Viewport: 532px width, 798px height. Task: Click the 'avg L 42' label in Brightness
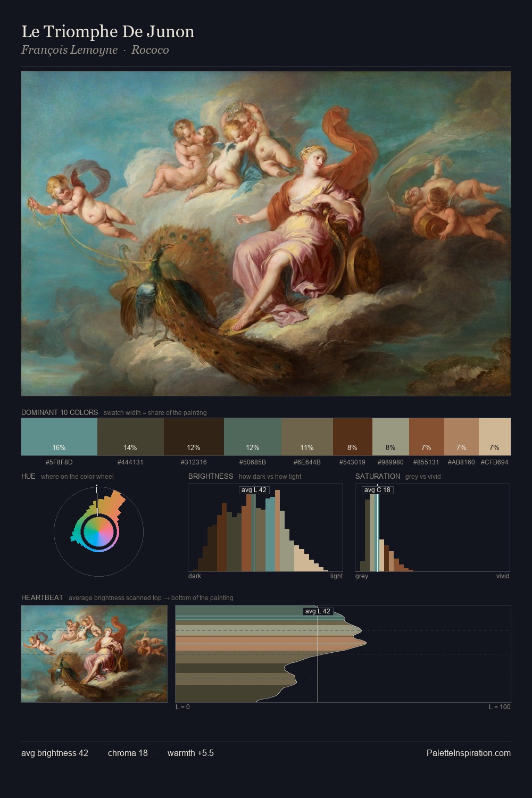click(x=254, y=490)
